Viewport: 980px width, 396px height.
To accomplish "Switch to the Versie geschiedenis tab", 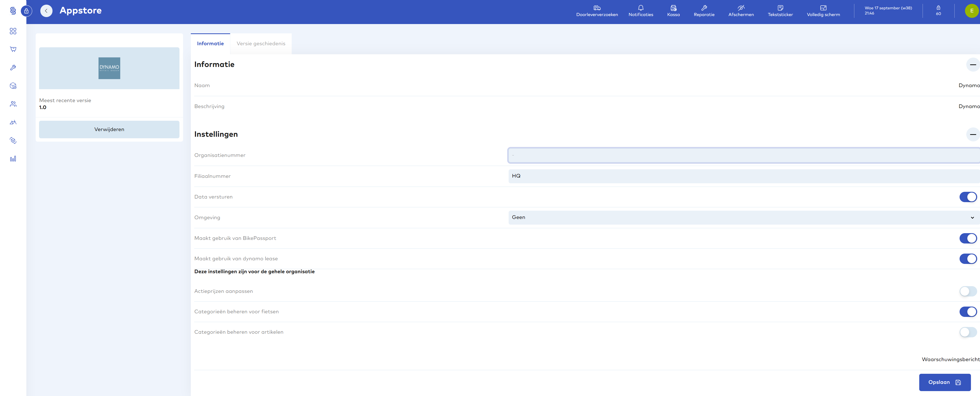I will click(261, 44).
